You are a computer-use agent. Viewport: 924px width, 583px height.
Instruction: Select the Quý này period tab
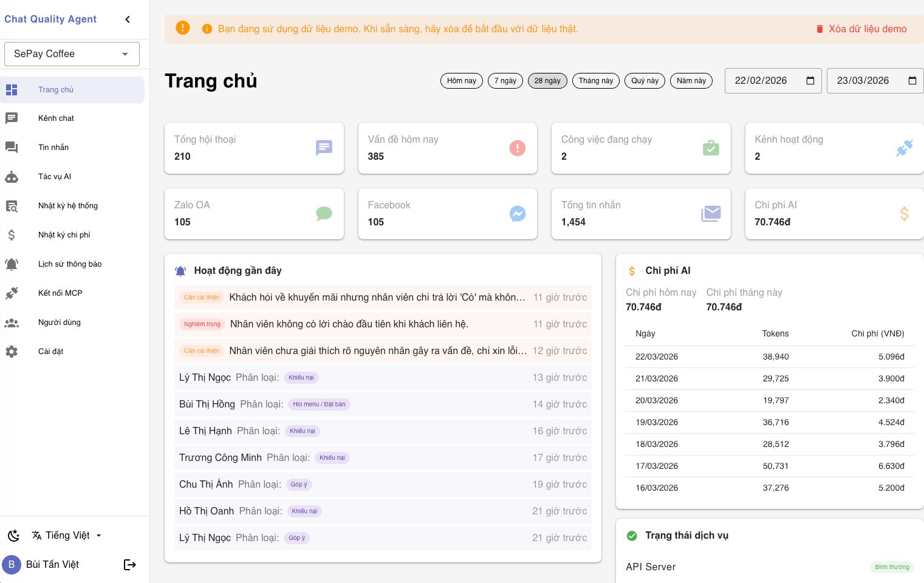pyautogui.click(x=645, y=81)
